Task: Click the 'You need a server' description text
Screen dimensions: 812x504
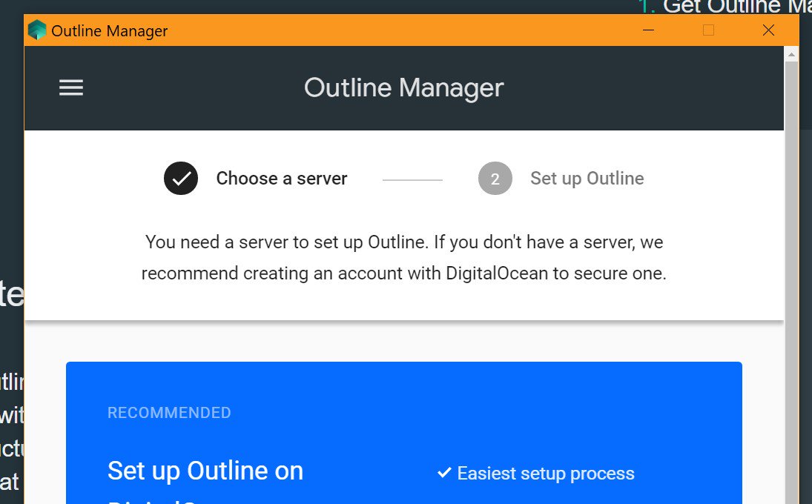Action: pos(404,258)
